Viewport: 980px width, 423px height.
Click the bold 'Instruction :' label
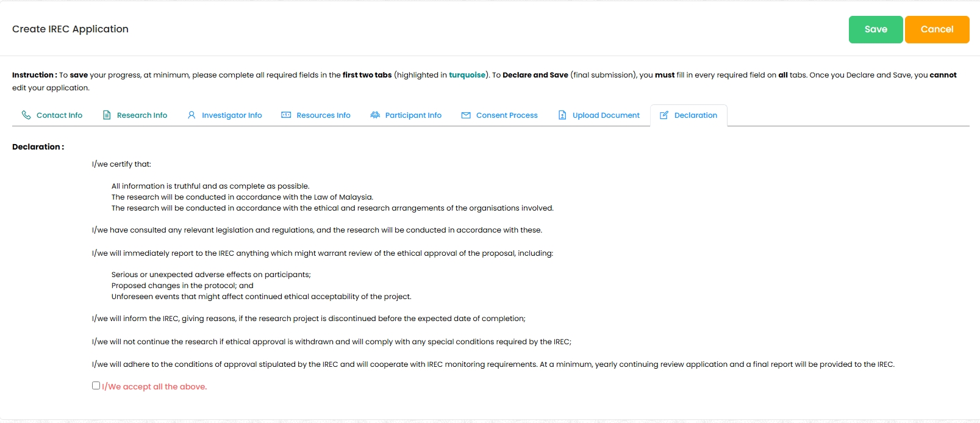click(35, 74)
